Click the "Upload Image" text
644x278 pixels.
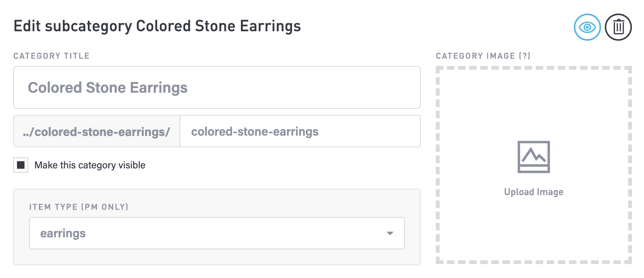[534, 192]
